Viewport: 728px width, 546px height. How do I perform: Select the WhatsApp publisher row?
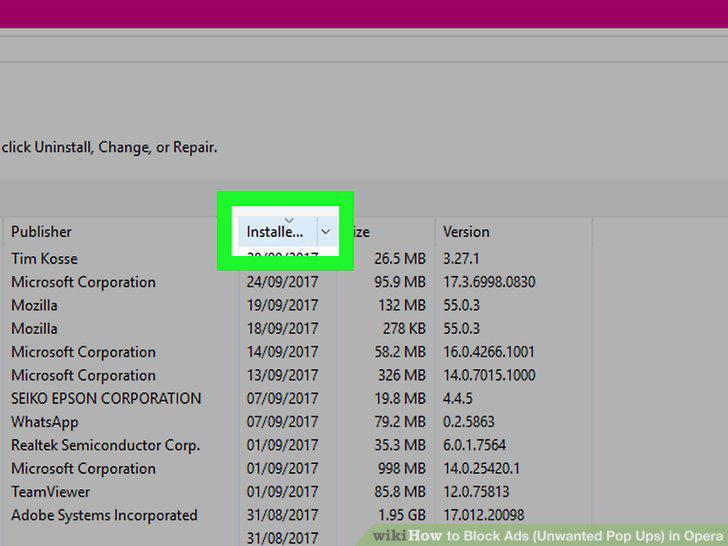pyautogui.click(x=45, y=422)
